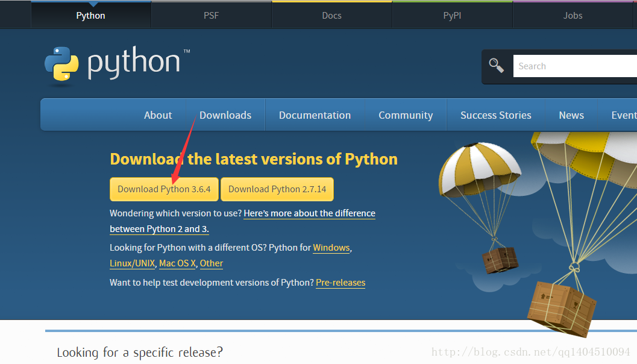
Task: Open the About menu
Action: pyautogui.click(x=158, y=115)
